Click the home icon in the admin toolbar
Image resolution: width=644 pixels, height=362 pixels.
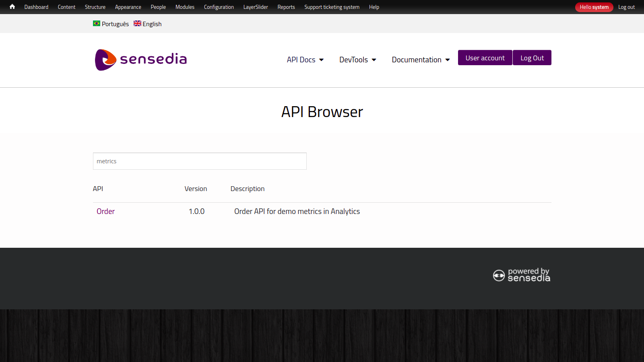[x=12, y=7]
